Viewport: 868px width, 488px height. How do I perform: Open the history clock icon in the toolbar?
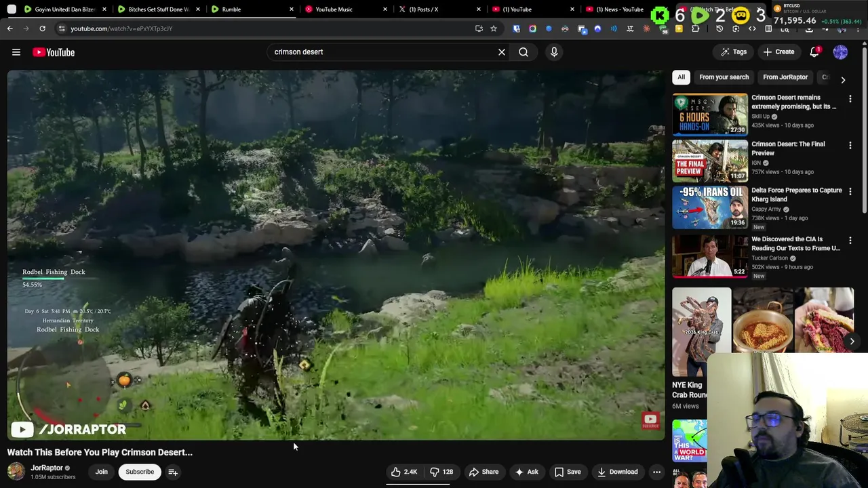pos(719,28)
